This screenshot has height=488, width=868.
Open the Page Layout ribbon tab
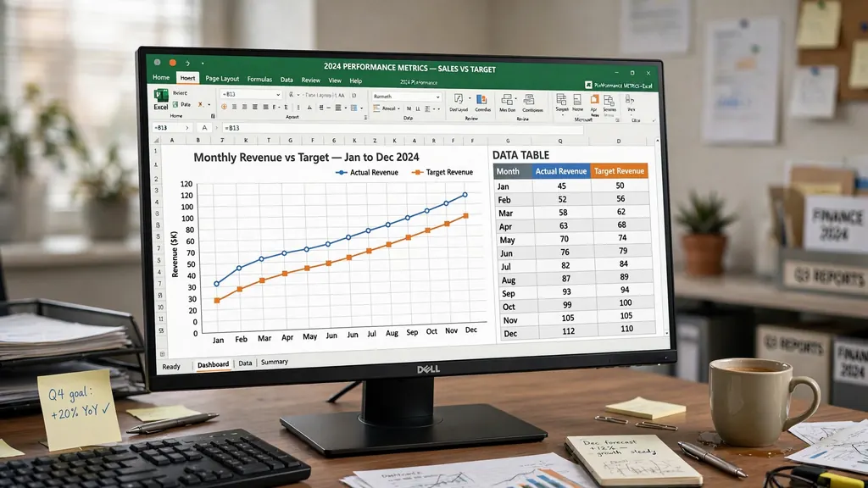tap(222, 79)
